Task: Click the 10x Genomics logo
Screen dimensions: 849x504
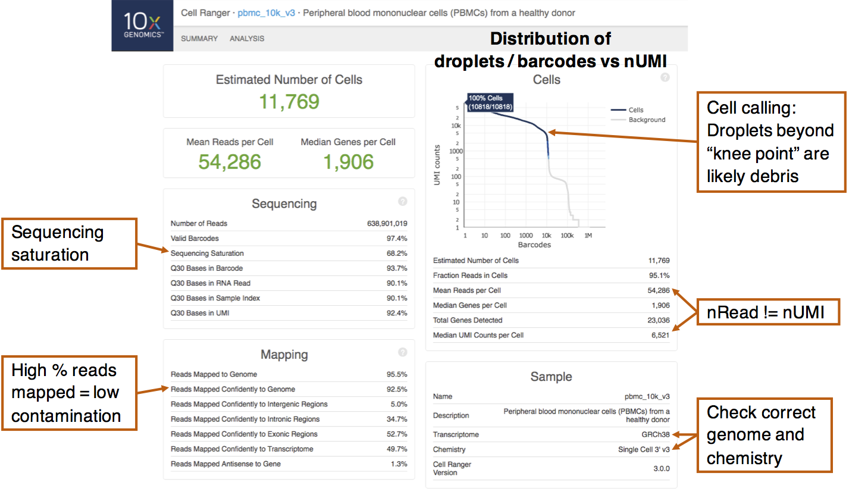Action: click(142, 26)
